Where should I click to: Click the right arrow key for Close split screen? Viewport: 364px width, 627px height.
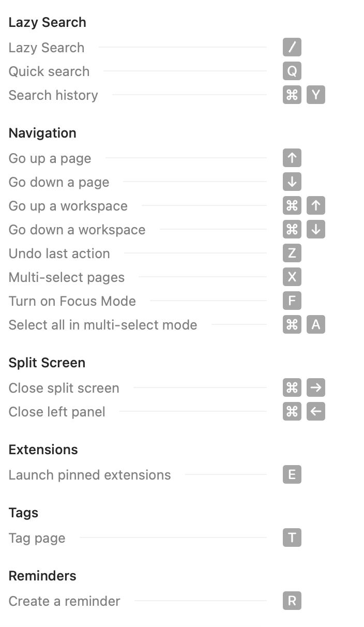pyautogui.click(x=316, y=388)
